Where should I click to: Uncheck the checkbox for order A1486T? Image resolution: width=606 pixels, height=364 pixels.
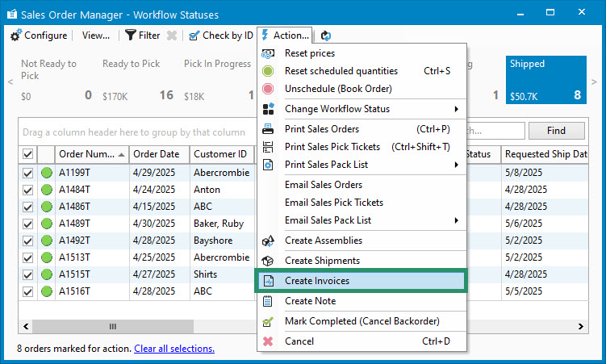27,207
